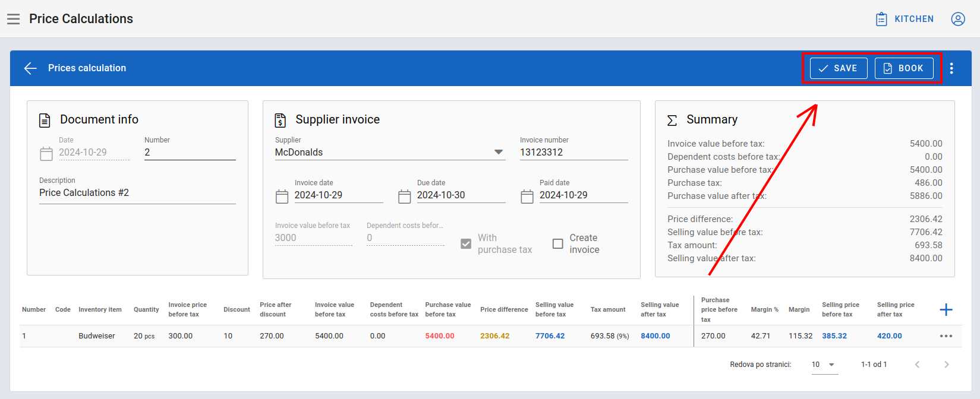Click the 20 pcs quantity cell
The height and width of the screenshot is (399, 980).
144,336
